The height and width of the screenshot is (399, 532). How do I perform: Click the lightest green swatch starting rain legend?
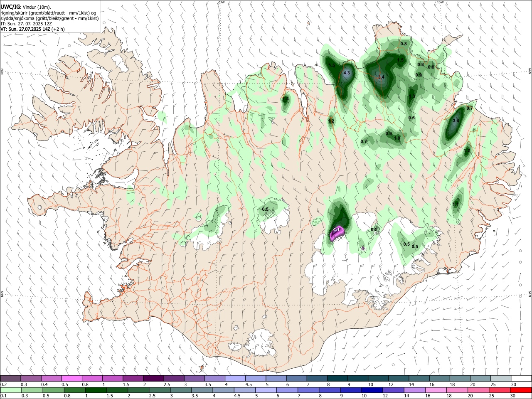[x=10, y=390]
